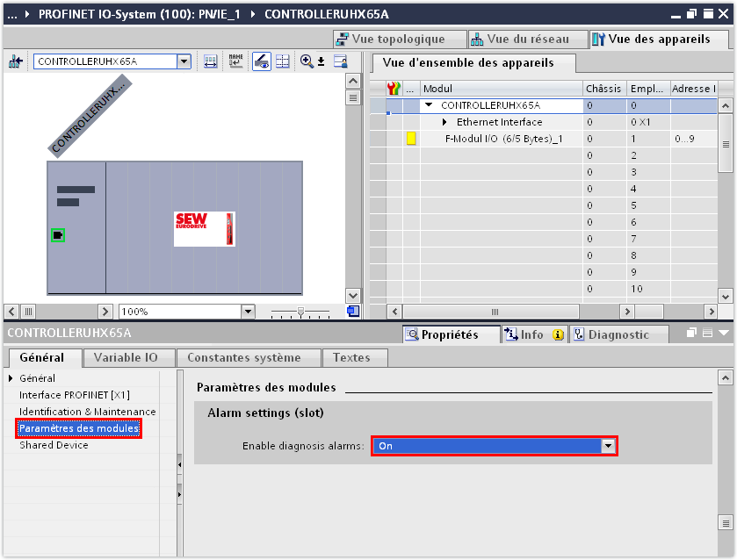Click the NAME show module labels icon
737x560 pixels.
[x=235, y=61]
